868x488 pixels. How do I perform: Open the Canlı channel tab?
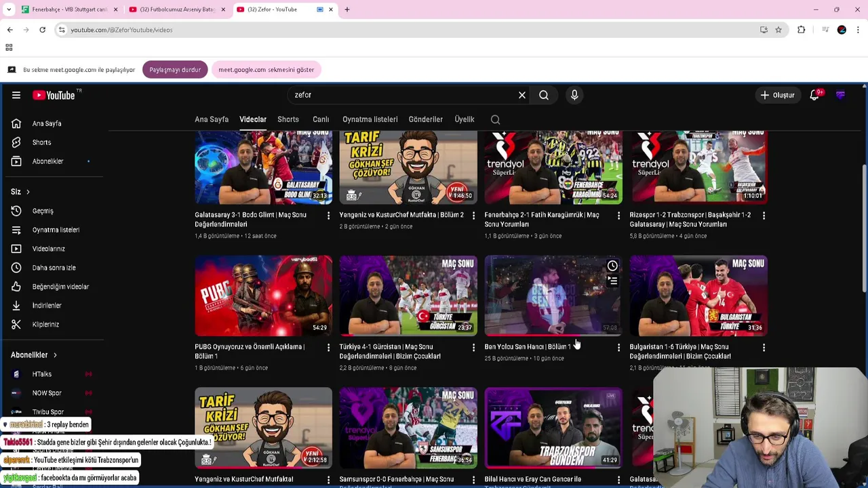[321, 119]
